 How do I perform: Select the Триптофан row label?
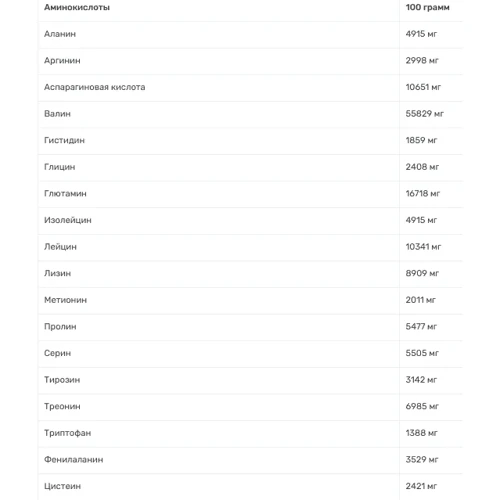pyautogui.click(x=68, y=433)
